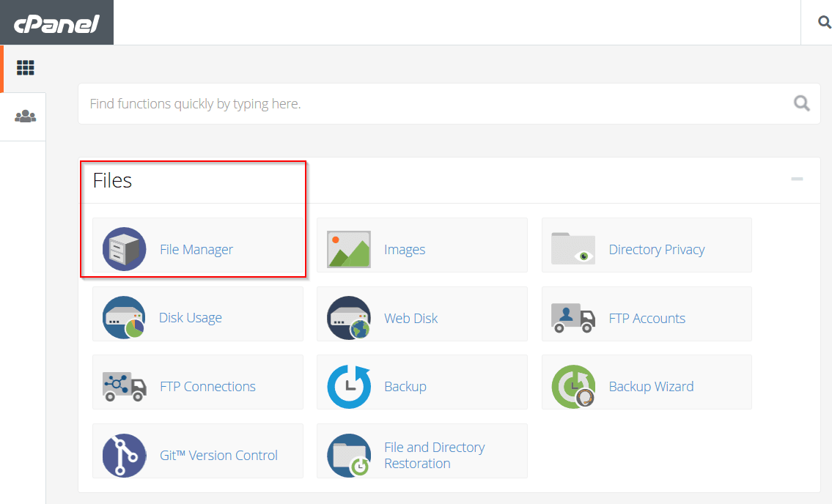Image resolution: width=832 pixels, height=504 pixels.
Task: Click the FTP Accounts truck icon
Action: coord(573,317)
